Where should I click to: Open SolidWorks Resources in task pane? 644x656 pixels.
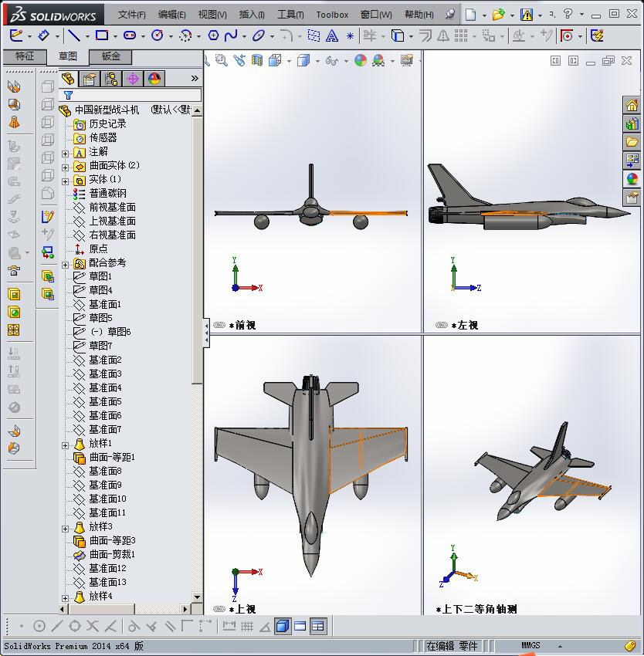click(632, 105)
